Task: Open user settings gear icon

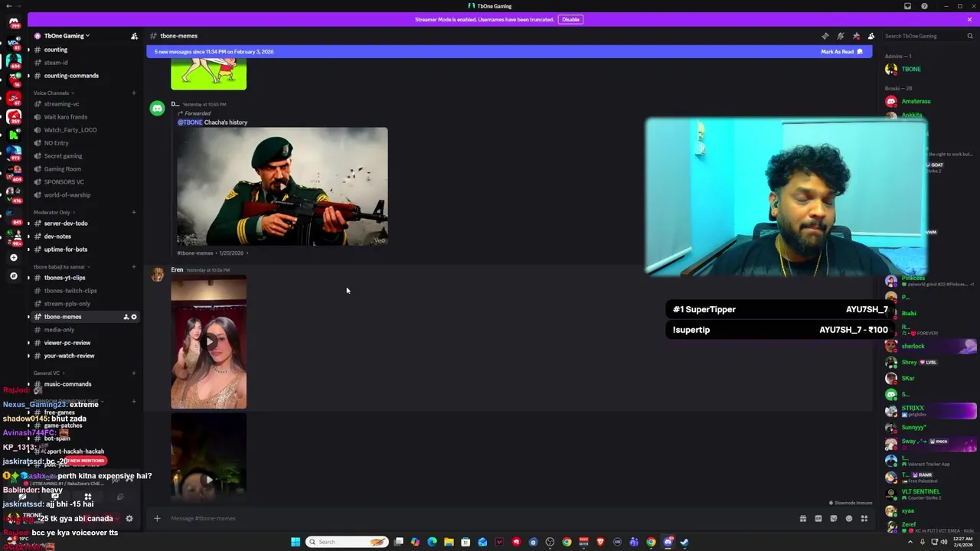Action: pyautogui.click(x=129, y=519)
